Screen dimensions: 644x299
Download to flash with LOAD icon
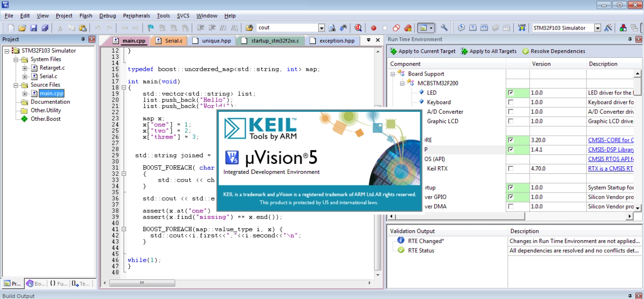click(x=521, y=28)
